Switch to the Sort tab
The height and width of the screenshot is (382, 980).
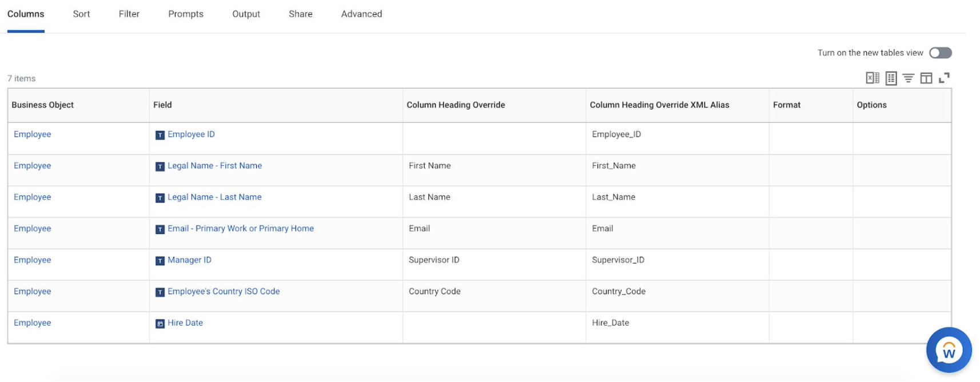click(x=81, y=14)
